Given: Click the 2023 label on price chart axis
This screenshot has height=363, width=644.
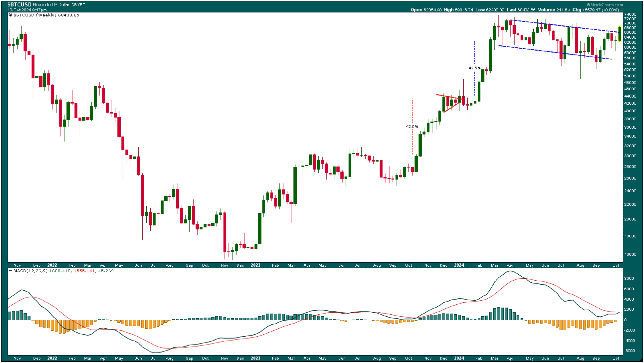Looking at the screenshot, I should coord(256,265).
